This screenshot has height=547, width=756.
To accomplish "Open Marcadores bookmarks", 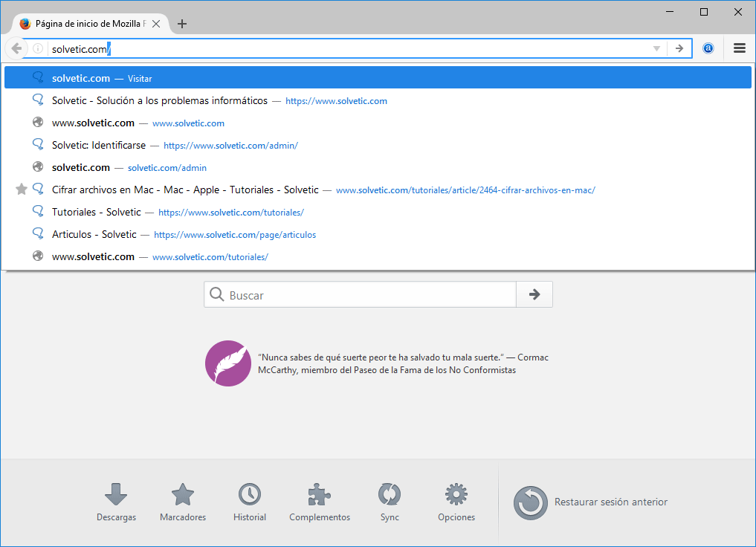I will click(x=183, y=502).
